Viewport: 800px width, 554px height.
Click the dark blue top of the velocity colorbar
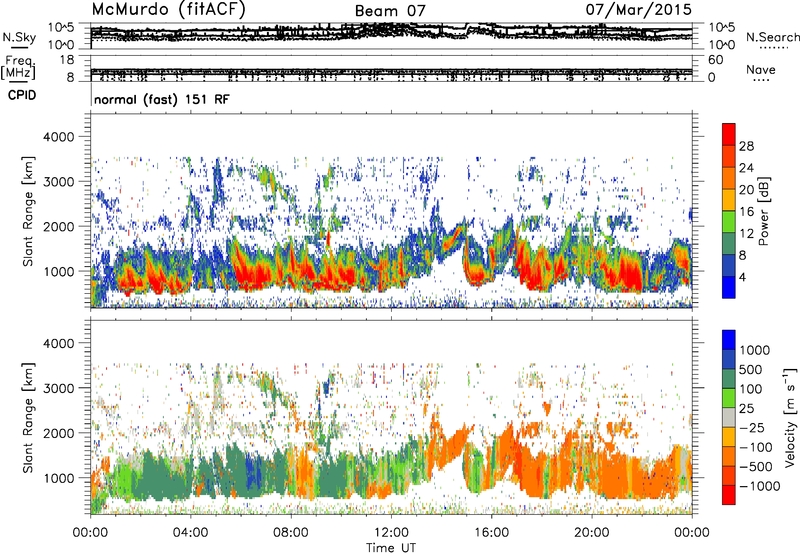click(x=729, y=340)
